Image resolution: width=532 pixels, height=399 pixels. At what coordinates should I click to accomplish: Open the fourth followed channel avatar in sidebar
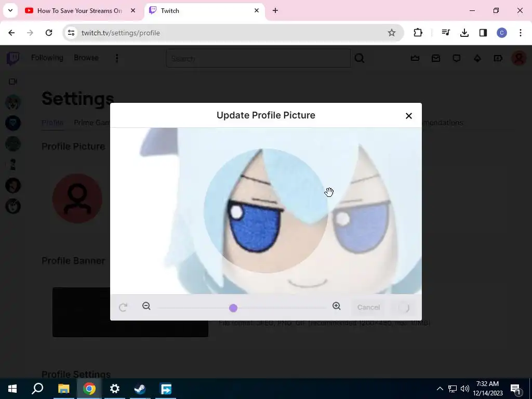tap(13, 165)
